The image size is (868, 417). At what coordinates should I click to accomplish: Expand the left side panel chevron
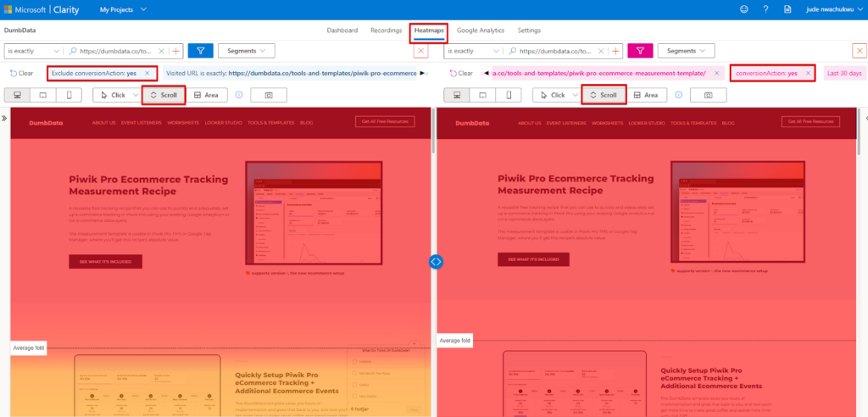point(4,118)
